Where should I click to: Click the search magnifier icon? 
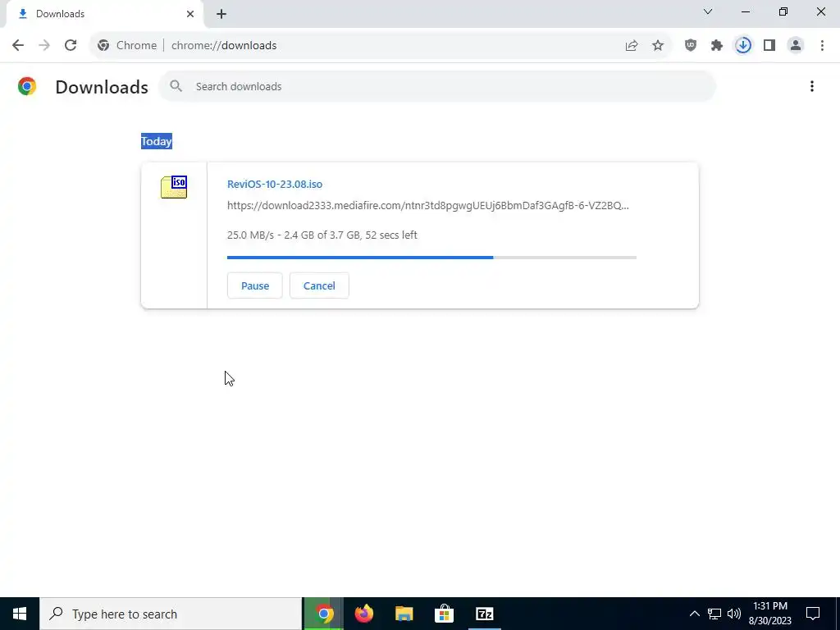[x=176, y=85]
